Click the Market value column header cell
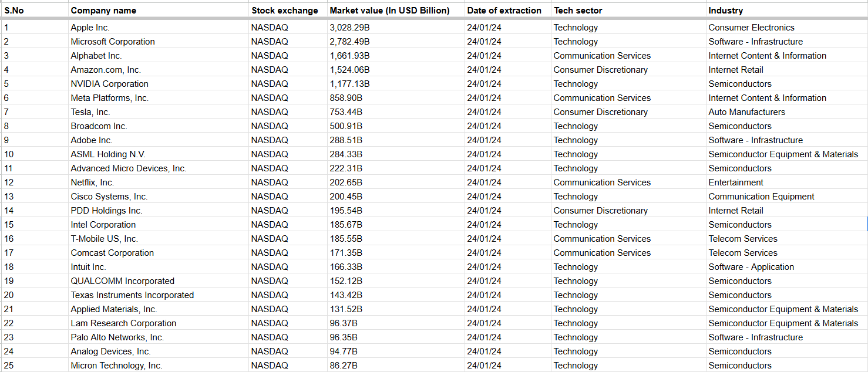The image size is (868, 372). tap(396, 10)
